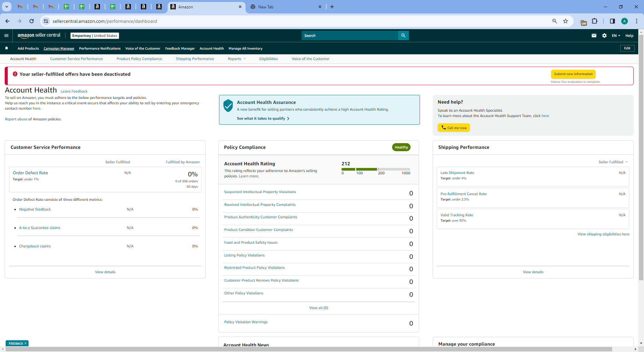Open Manage All Inventory menu item

point(246,49)
